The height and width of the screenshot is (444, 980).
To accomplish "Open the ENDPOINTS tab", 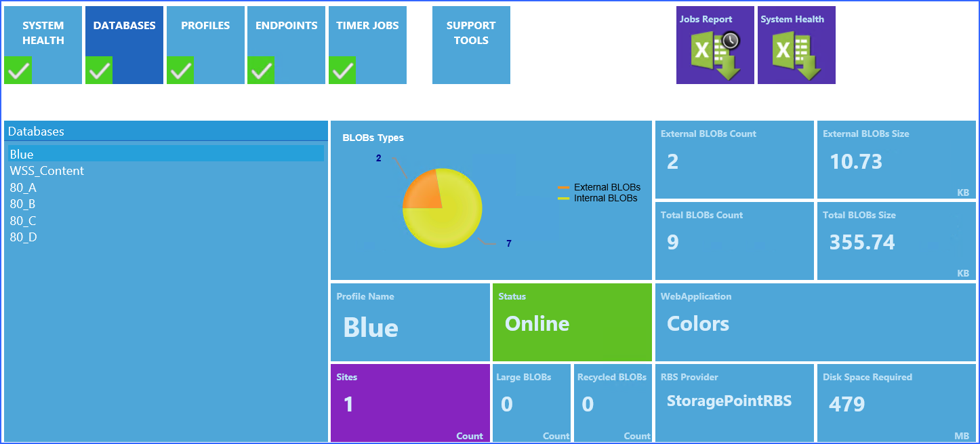I will [285, 25].
